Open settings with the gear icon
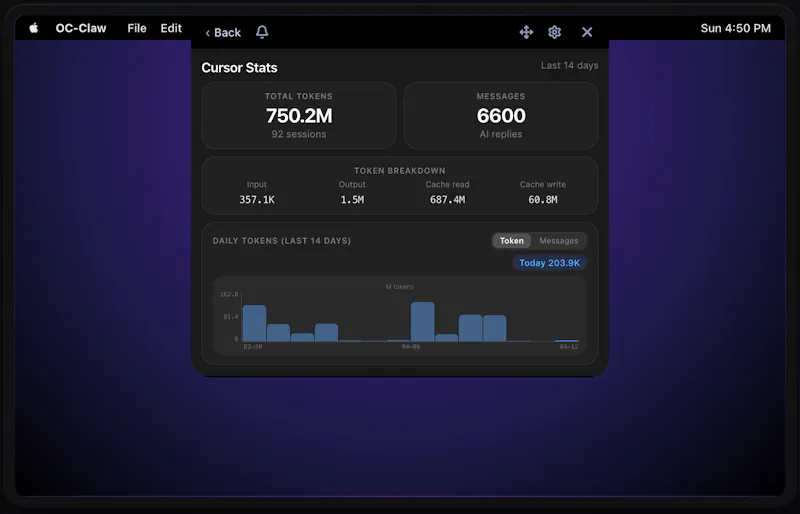 (555, 32)
